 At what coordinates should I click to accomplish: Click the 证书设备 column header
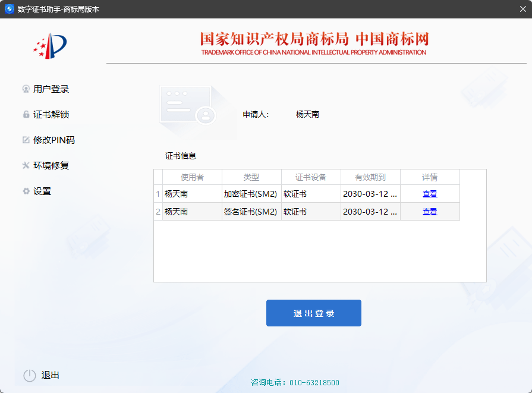point(311,177)
